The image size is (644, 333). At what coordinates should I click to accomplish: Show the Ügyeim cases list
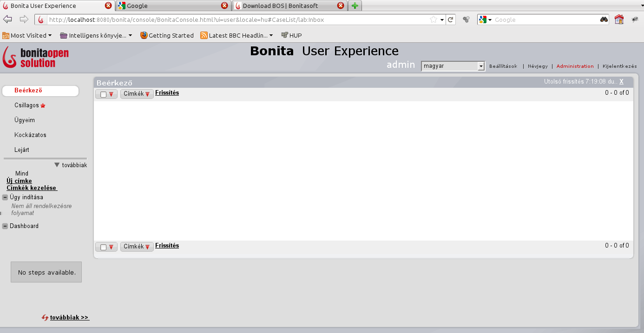[25, 120]
